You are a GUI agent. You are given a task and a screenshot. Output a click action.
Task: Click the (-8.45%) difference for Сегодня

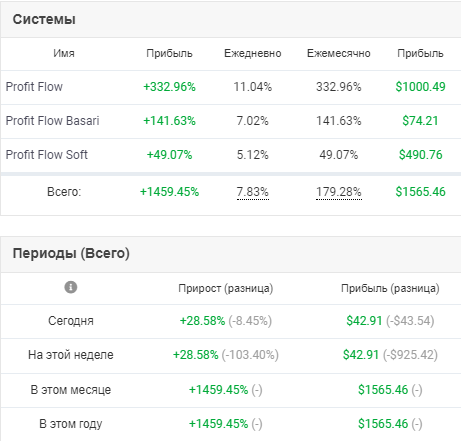click(x=250, y=321)
